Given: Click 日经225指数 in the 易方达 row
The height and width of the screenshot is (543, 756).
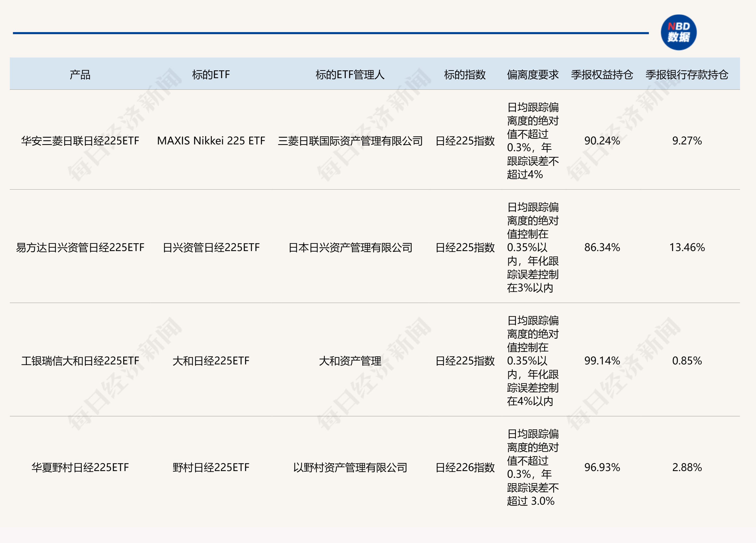Looking at the screenshot, I should tap(465, 247).
